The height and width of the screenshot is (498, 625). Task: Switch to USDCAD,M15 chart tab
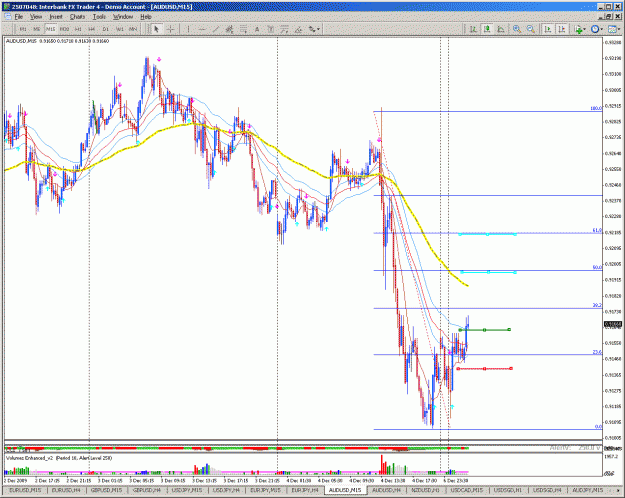point(466,490)
